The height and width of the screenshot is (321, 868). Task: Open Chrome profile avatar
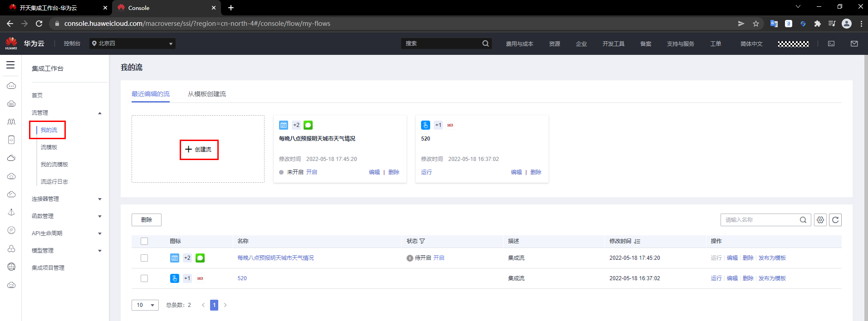click(x=847, y=24)
